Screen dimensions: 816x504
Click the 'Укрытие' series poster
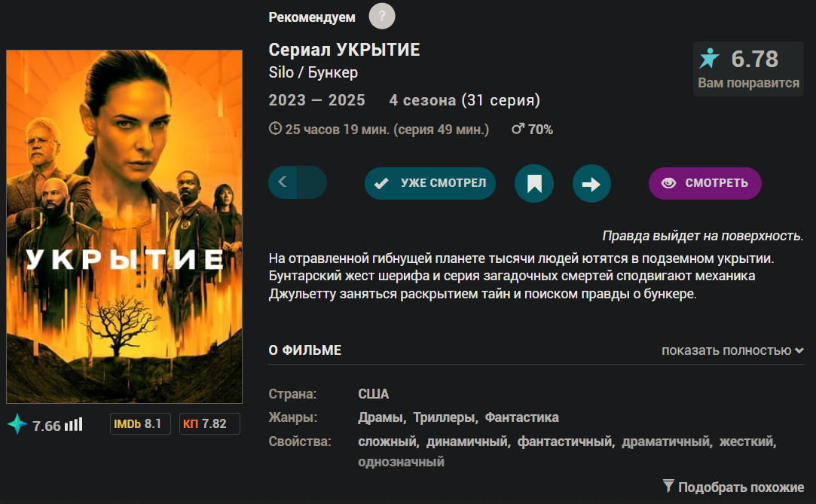(x=124, y=226)
